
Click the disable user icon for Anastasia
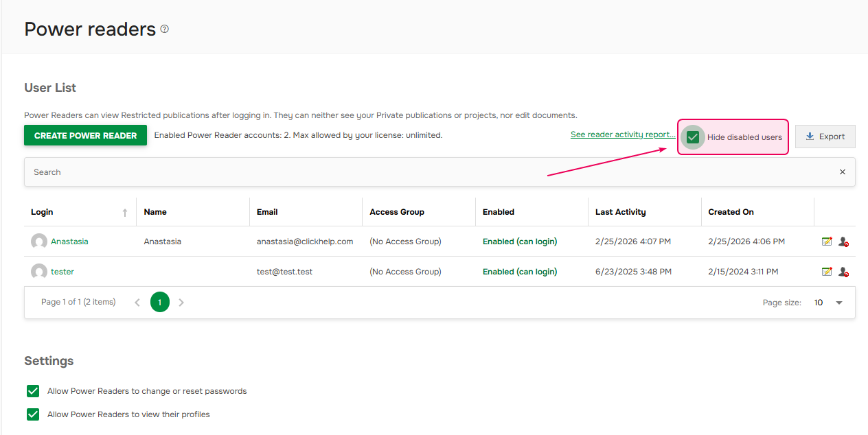(843, 242)
